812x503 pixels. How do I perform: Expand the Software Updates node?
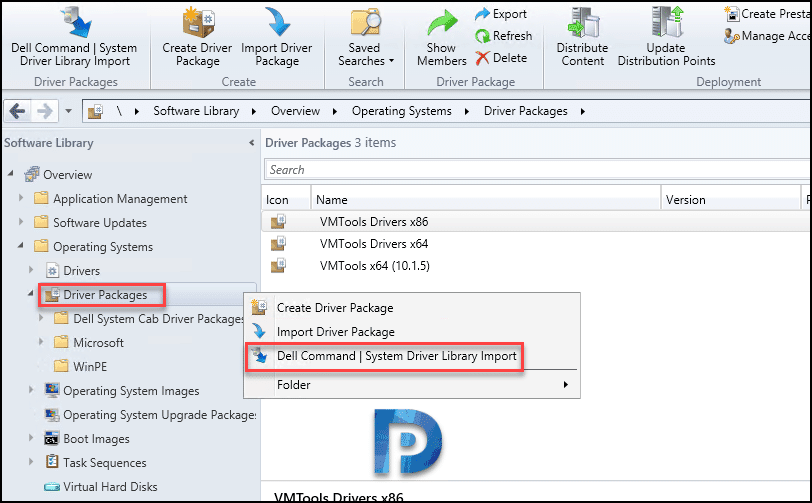point(21,221)
